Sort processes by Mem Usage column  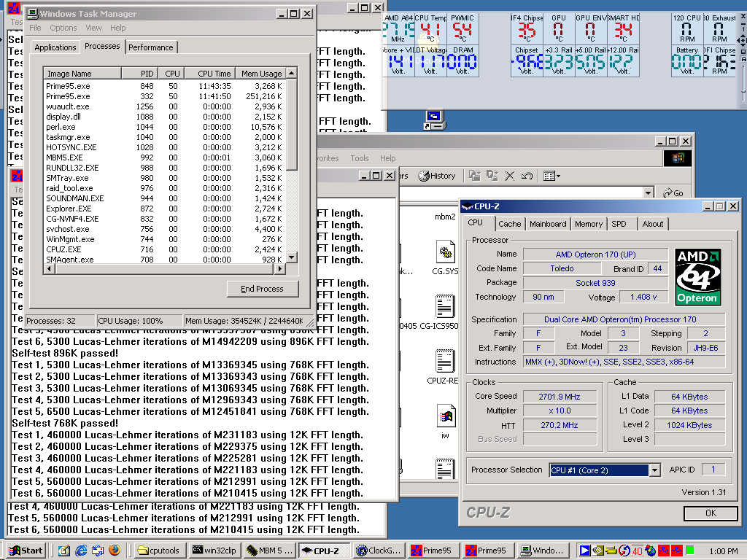(261, 74)
